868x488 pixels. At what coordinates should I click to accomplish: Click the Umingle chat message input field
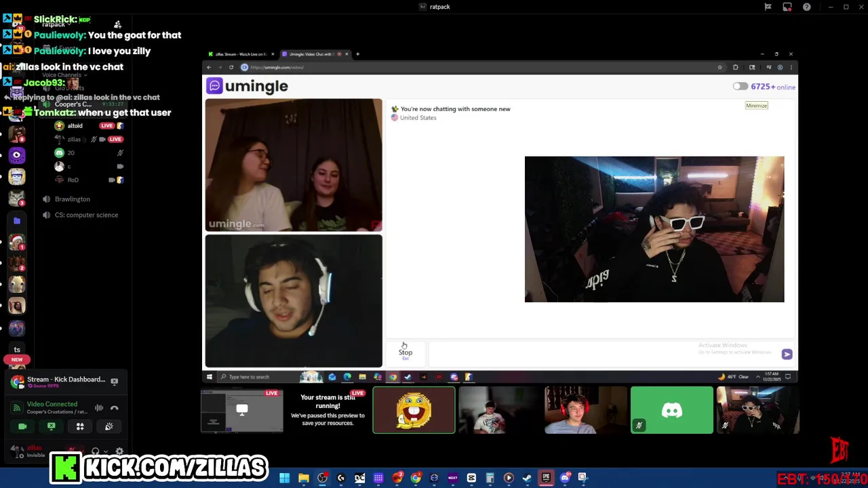(604, 353)
